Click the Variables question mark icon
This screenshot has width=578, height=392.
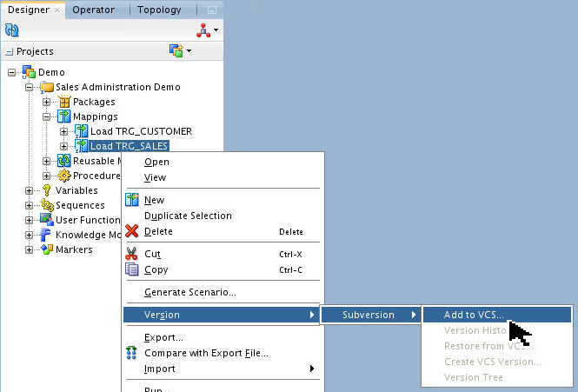[46, 190]
